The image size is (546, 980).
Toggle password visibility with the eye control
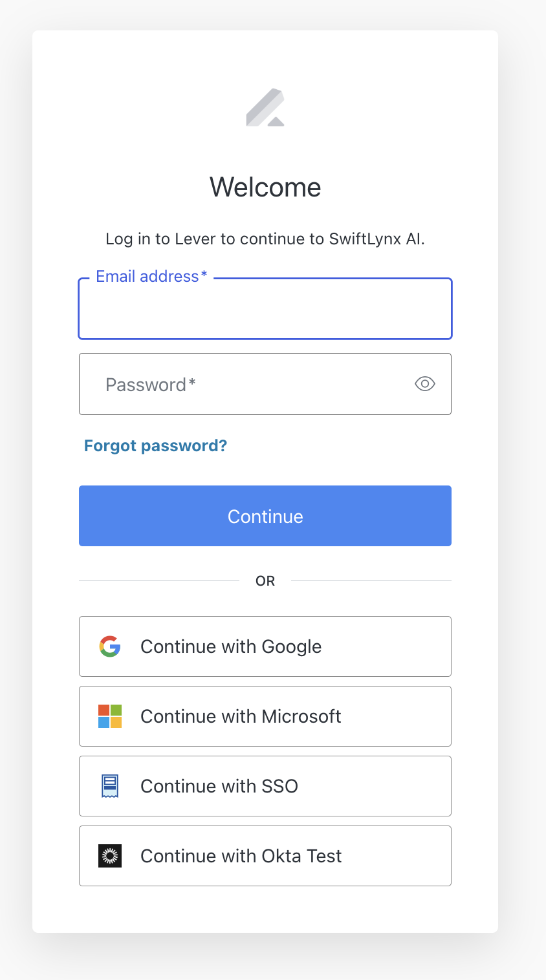(424, 383)
